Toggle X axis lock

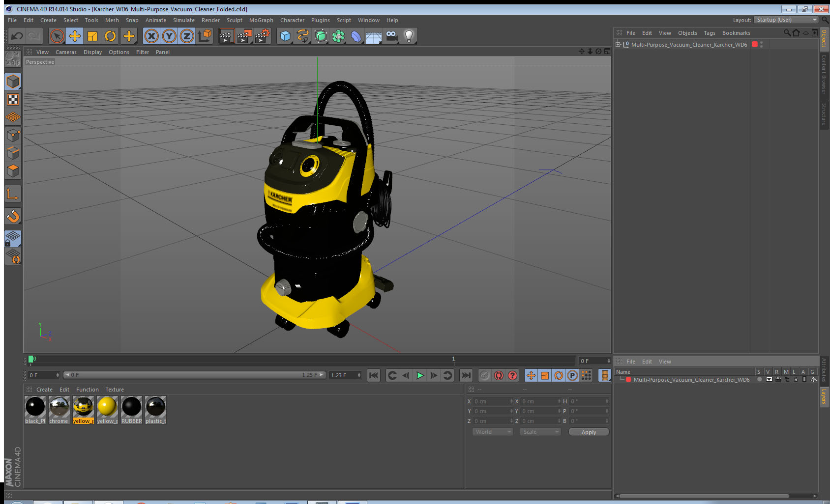coord(151,36)
